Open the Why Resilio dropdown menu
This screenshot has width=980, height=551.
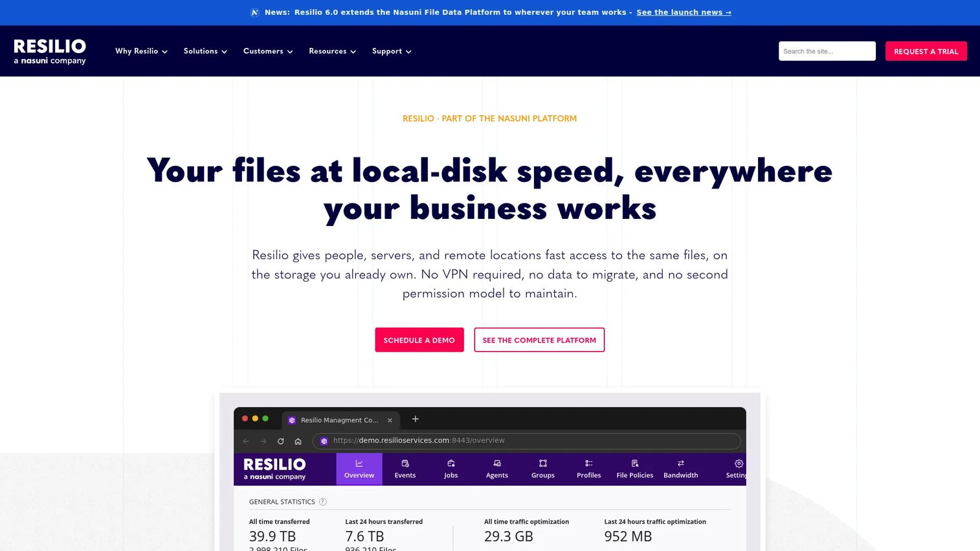pos(141,51)
